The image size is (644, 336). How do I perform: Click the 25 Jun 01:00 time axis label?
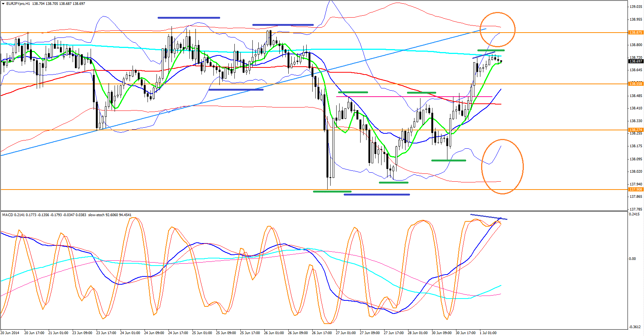click(x=202, y=333)
